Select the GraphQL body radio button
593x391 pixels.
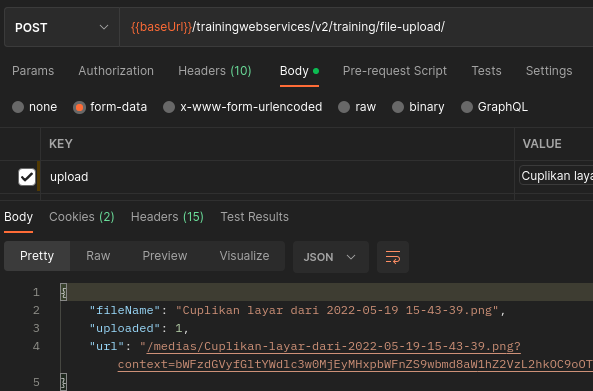[467, 107]
